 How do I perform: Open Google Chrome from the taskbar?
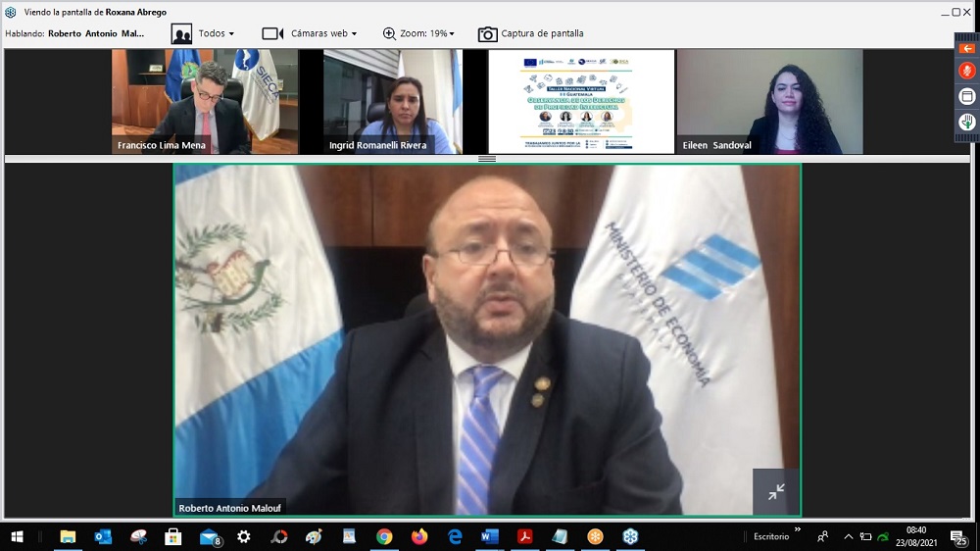384,536
